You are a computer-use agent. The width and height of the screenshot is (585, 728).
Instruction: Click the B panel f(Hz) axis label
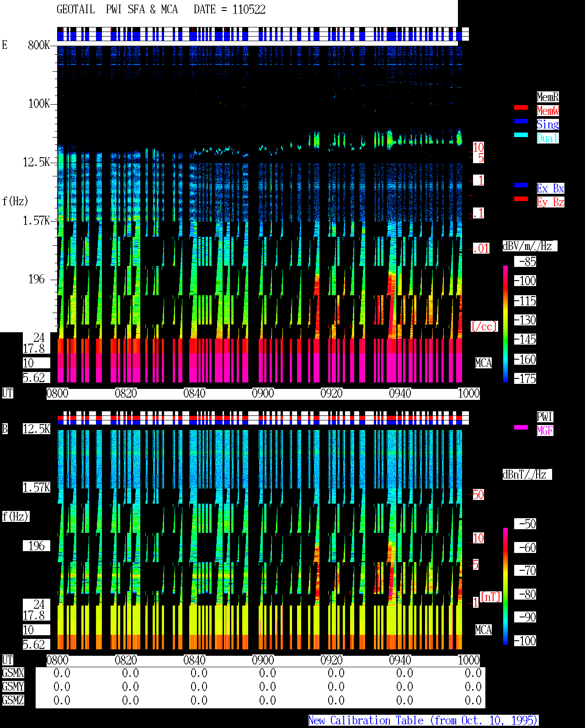tap(16, 516)
